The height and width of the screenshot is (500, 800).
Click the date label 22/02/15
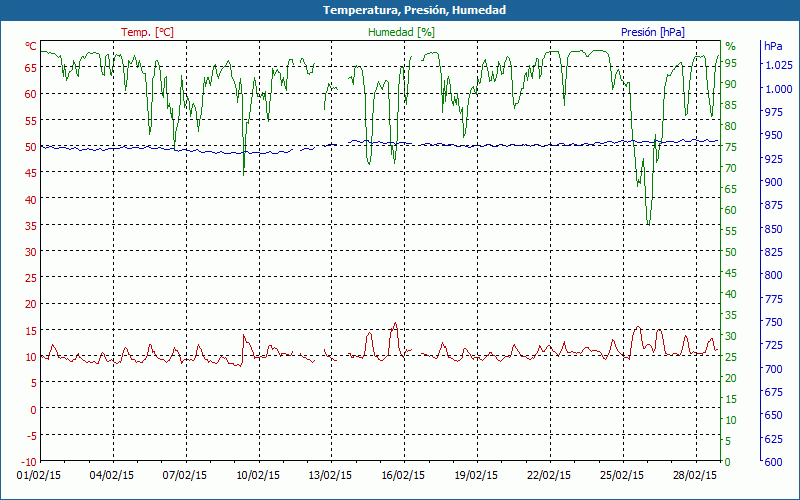549,475
